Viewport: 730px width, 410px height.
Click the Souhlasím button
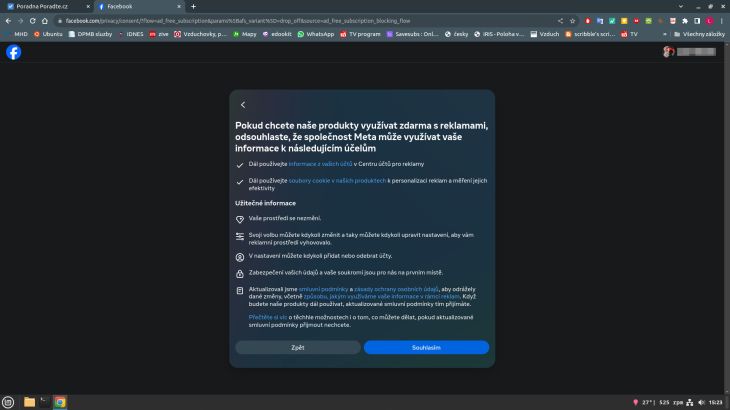point(426,348)
